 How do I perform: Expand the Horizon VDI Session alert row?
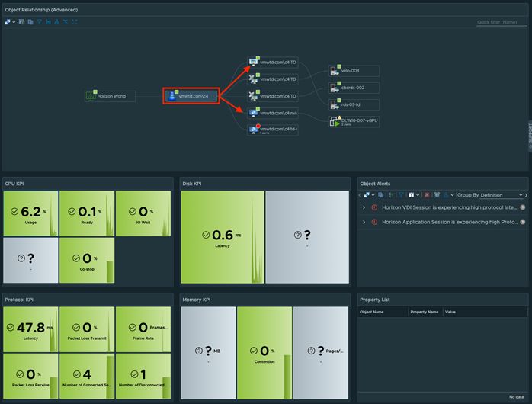click(x=364, y=207)
